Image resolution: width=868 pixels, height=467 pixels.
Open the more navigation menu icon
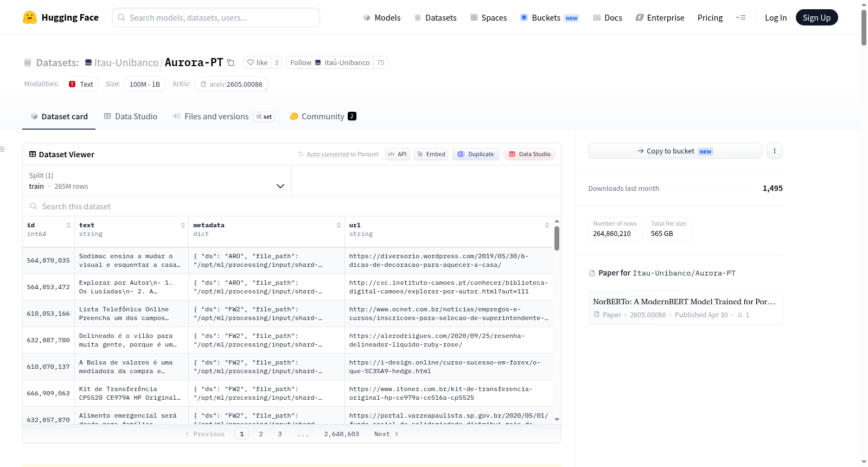pyautogui.click(x=741, y=17)
